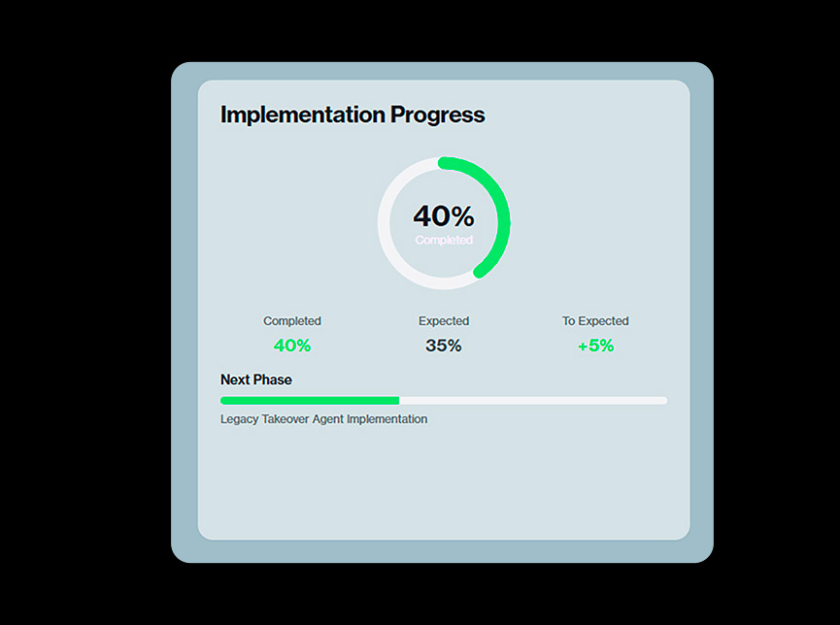This screenshot has width=840, height=625.
Task: Click the large 40% inside the ring
Action: (x=443, y=215)
